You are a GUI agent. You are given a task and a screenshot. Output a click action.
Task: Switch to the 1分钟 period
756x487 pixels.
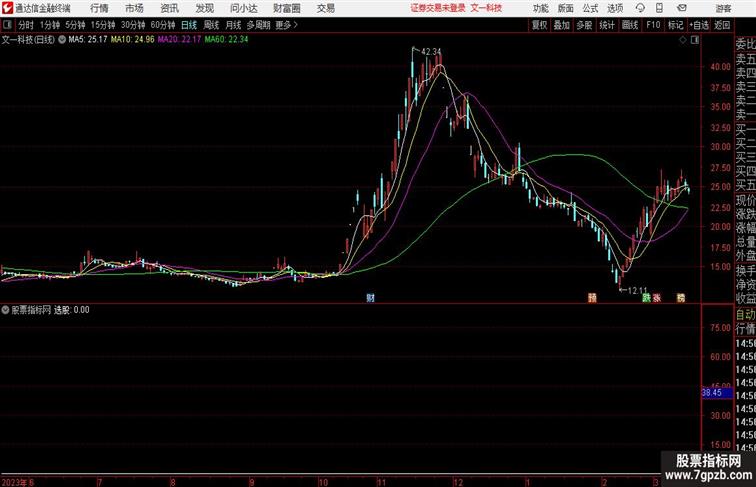tap(50, 25)
